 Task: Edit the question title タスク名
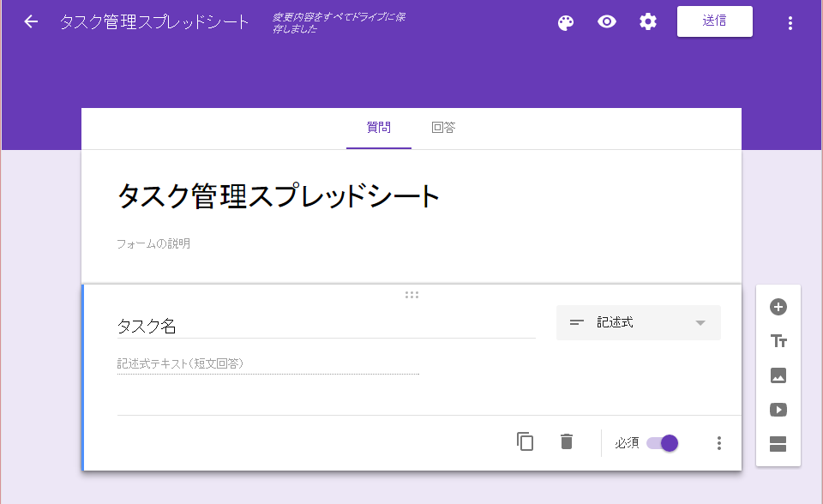[326, 326]
